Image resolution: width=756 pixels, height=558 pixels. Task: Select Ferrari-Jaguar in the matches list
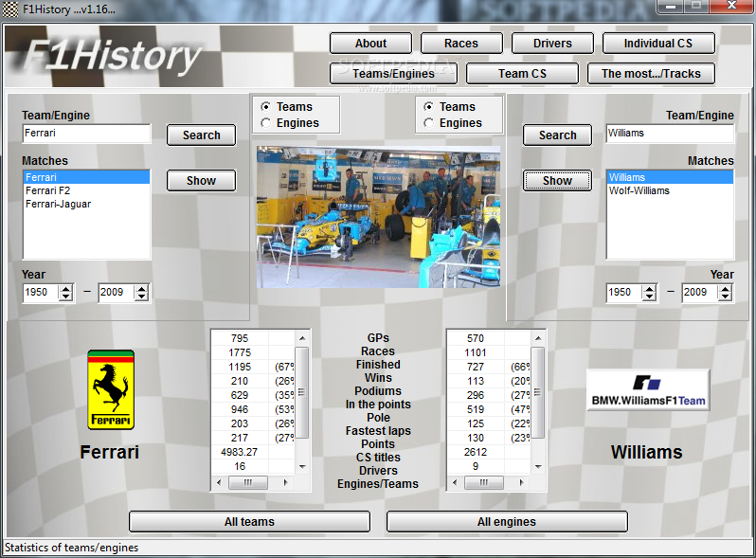click(87, 204)
